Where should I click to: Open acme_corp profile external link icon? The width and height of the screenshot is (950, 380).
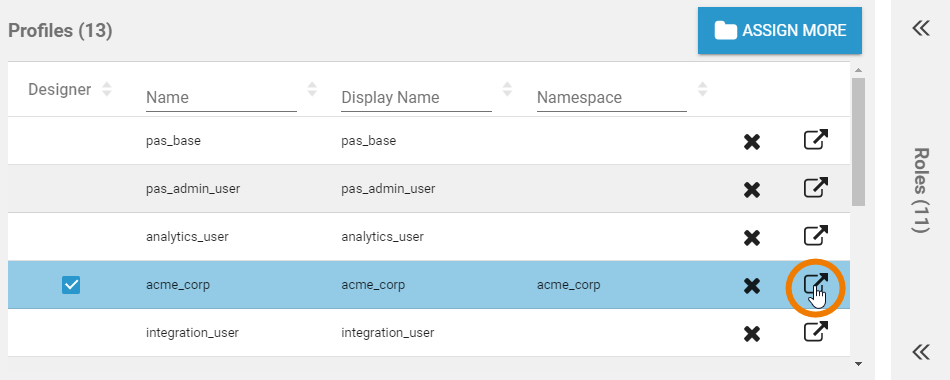815,284
